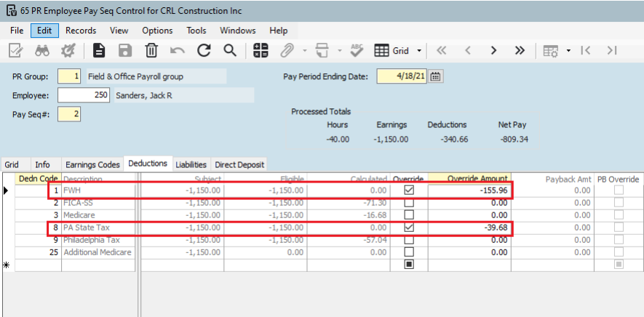Image resolution: width=644 pixels, height=317 pixels.
Task: Check the Override checkbox for FICA-SS
Action: click(x=409, y=202)
